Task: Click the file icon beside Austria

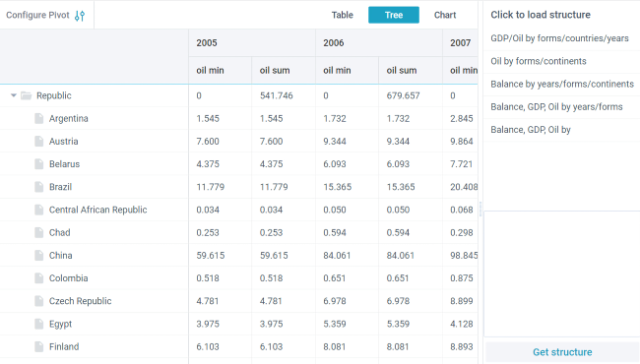Action: (38, 142)
